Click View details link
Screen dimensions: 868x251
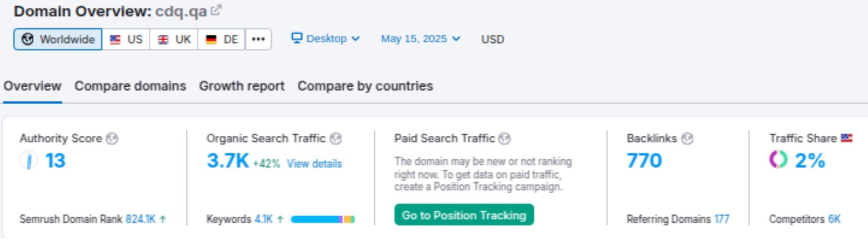(x=314, y=164)
